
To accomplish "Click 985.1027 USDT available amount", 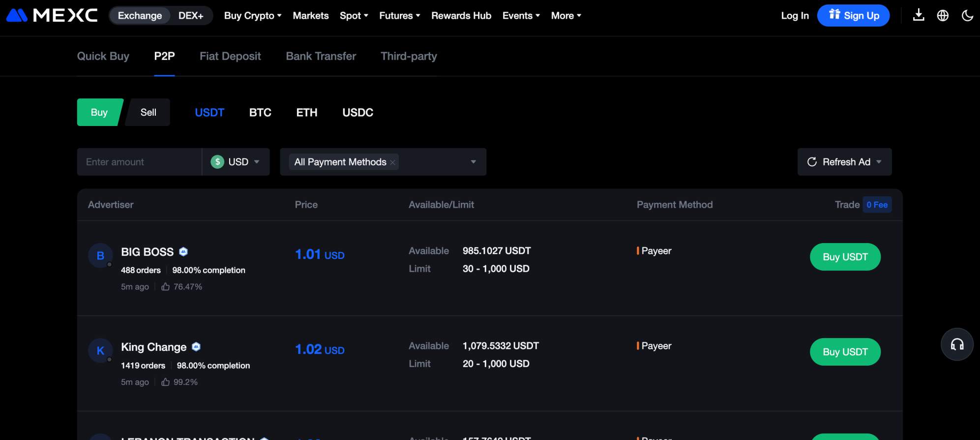I will [497, 251].
